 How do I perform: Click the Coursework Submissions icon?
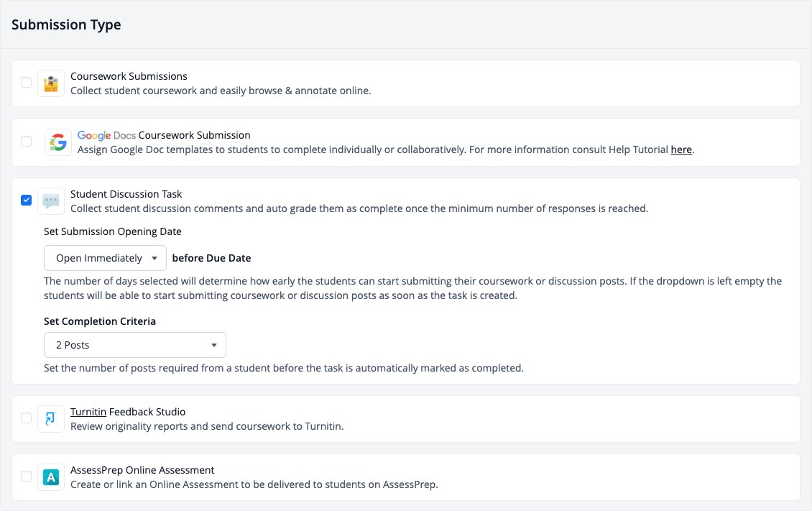(x=51, y=83)
